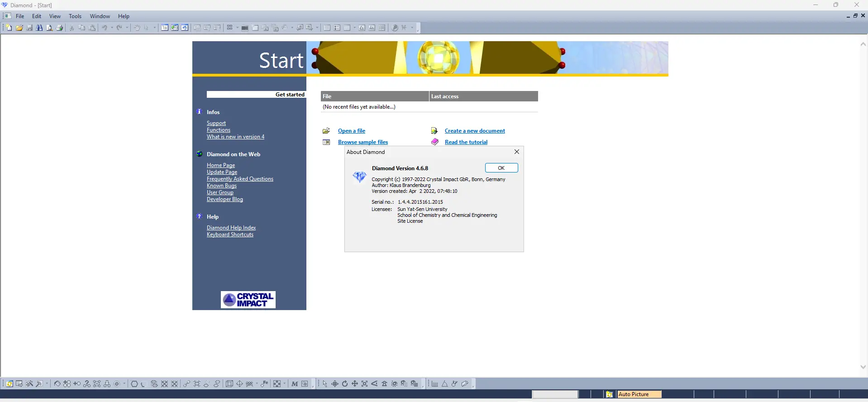Screen dimensions: 868x402
Task: Click the printer toolbar icon
Action: (x=59, y=28)
